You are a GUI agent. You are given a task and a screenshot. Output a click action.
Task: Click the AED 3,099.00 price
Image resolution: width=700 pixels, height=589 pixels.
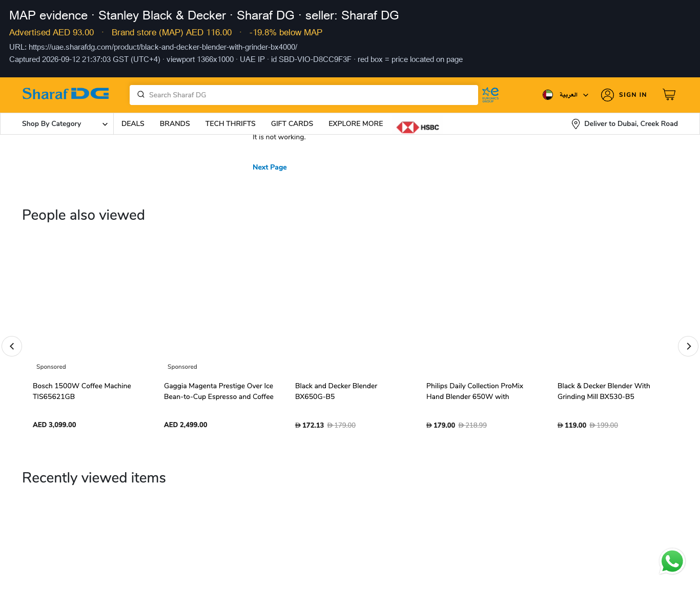click(x=54, y=425)
